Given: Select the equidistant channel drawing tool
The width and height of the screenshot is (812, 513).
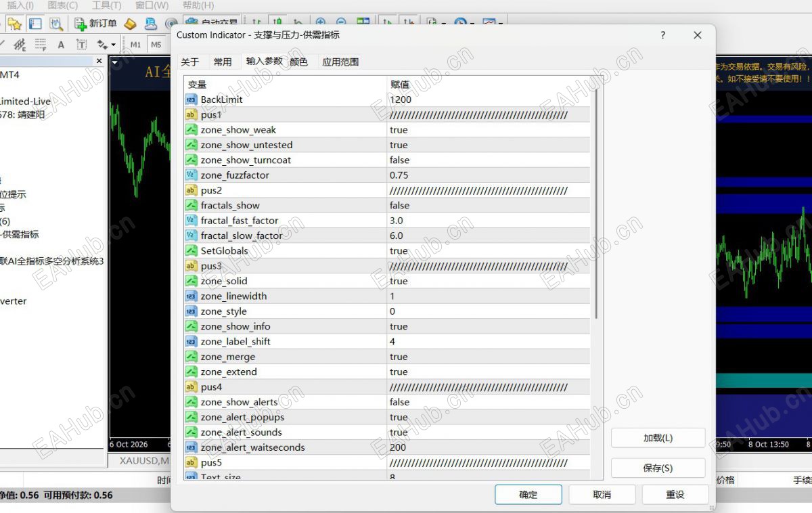Looking at the screenshot, I should pos(20,45).
